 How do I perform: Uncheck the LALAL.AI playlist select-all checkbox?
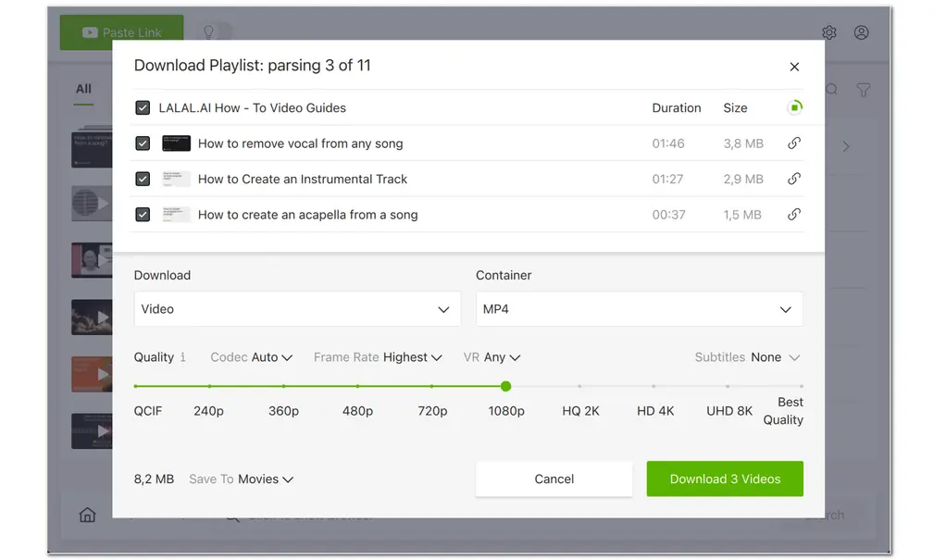pyautogui.click(x=143, y=107)
